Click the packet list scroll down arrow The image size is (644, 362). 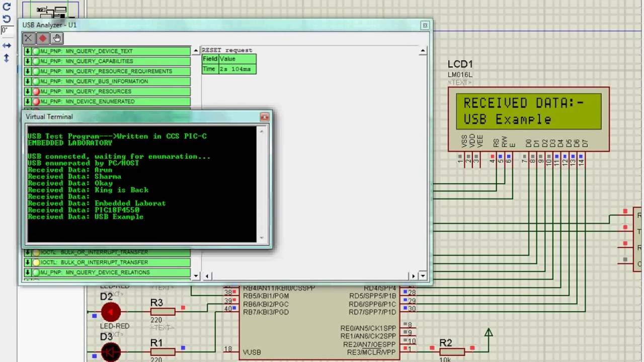[196, 276]
